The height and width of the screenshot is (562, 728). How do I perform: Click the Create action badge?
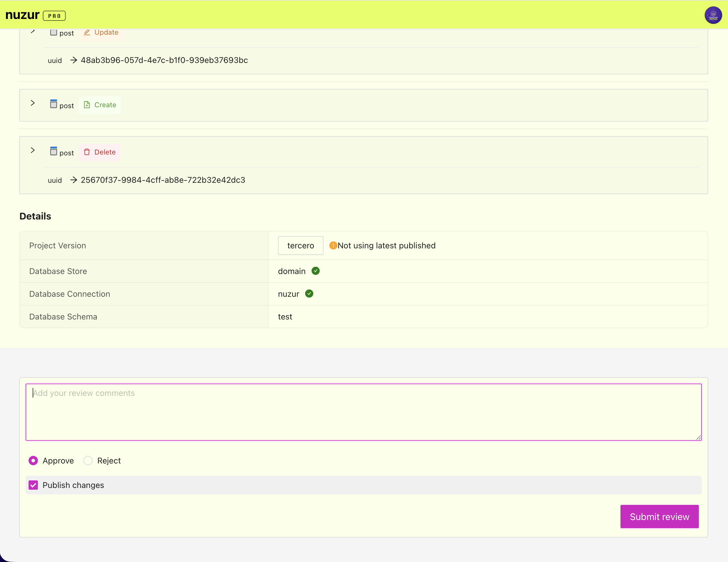[x=100, y=105]
